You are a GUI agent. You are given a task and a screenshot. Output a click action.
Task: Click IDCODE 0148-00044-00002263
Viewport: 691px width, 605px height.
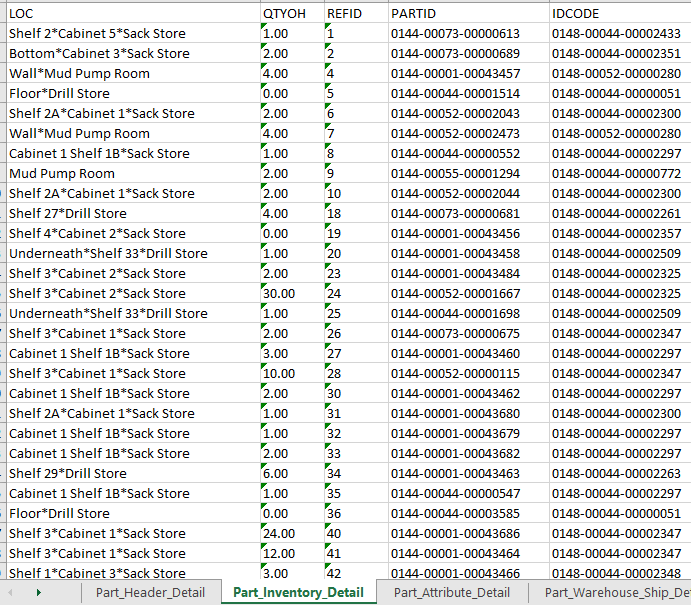pos(620,473)
